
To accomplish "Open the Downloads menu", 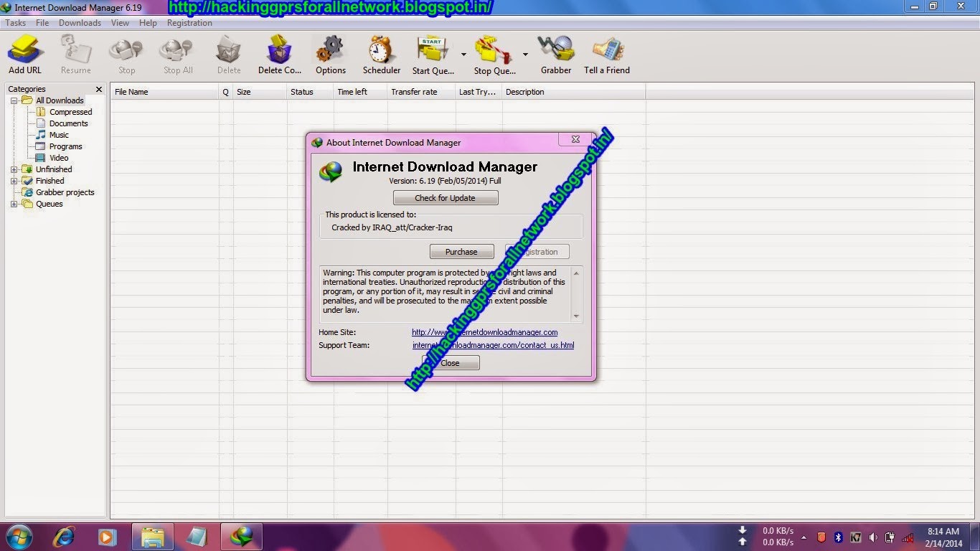I will point(80,23).
